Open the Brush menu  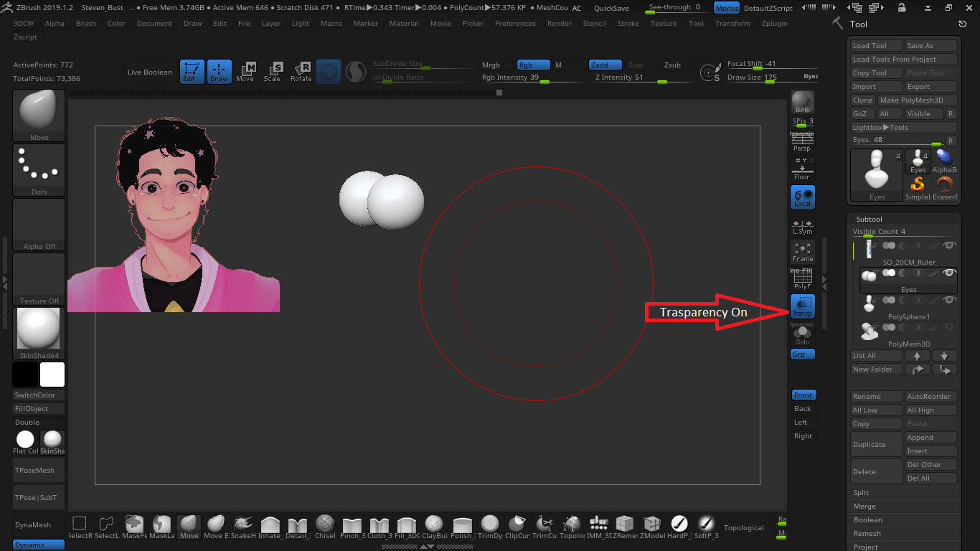pyautogui.click(x=86, y=23)
